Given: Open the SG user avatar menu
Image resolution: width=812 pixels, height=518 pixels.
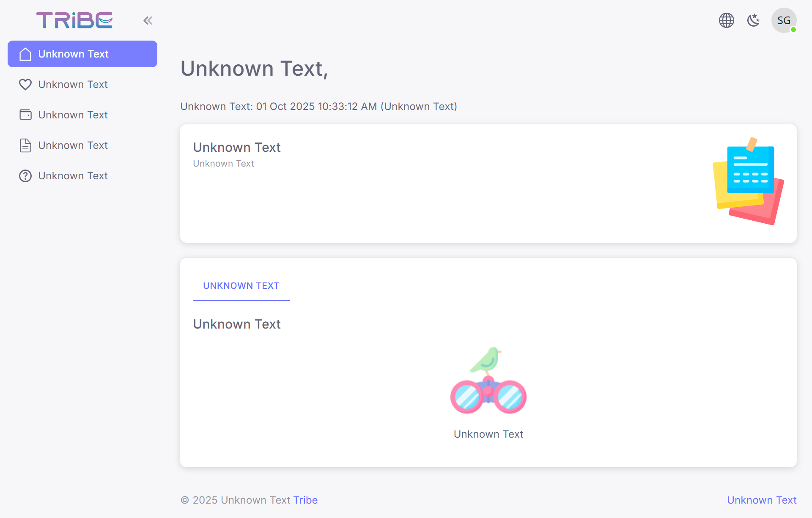Looking at the screenshot, I should click(784, 20).
